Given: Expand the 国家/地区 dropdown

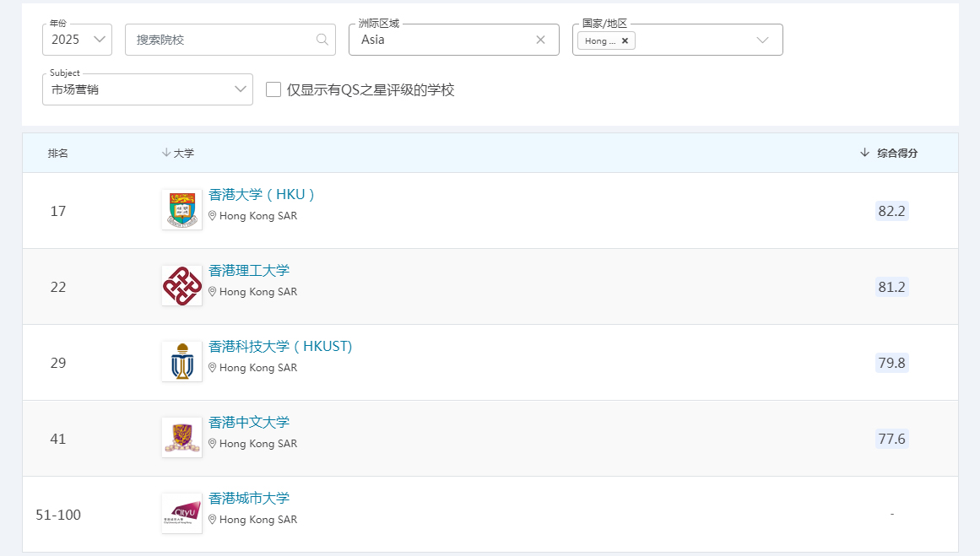Looking at the screenshot, I should (x=762, y=40).
